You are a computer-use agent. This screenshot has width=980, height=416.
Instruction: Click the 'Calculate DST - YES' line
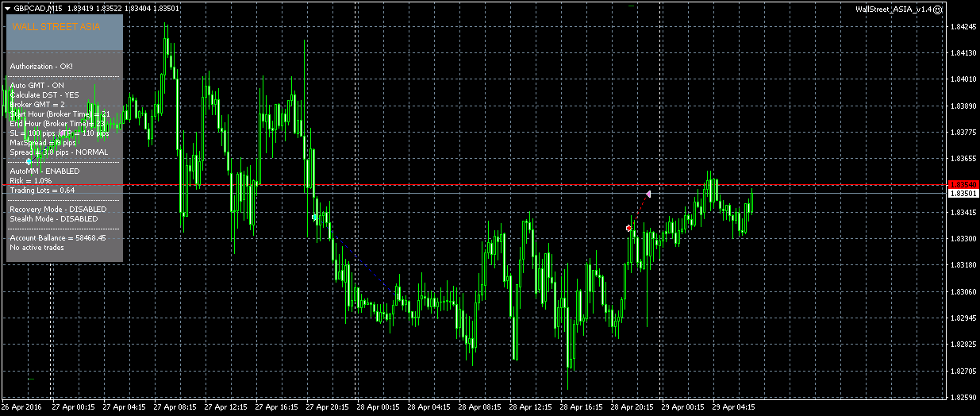click(44, 94)
